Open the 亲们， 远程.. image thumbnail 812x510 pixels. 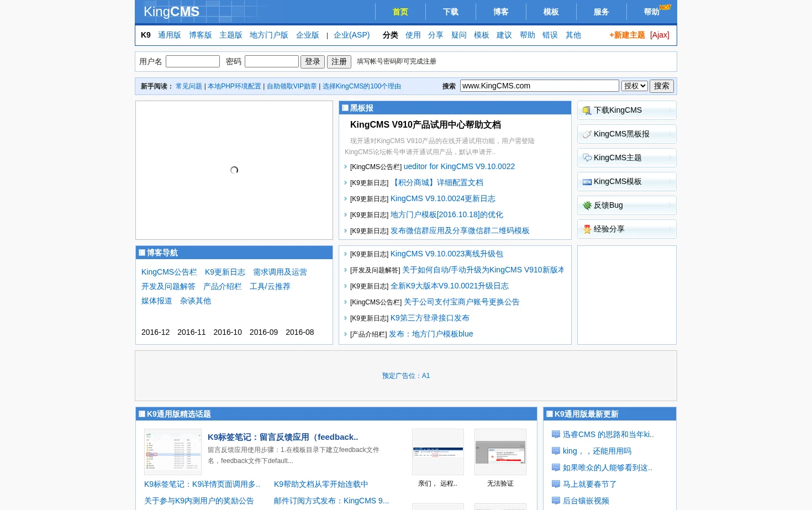[438, 452]
